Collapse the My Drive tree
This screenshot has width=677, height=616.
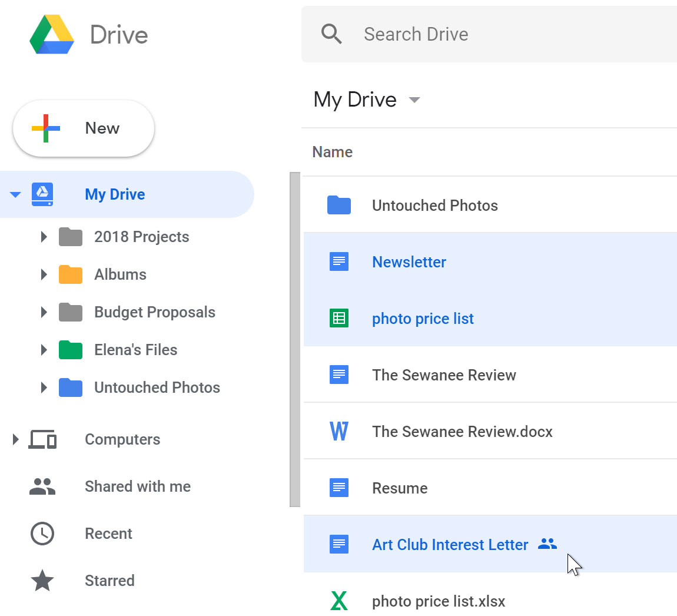pos(15,194)
